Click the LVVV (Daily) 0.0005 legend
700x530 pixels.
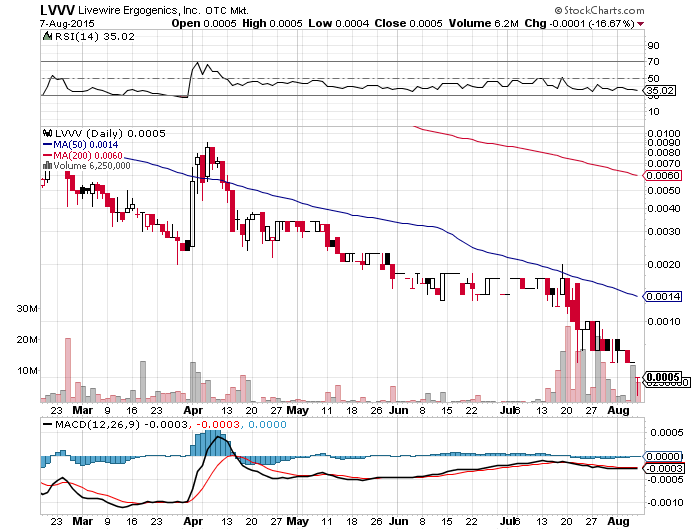pos(110,134)
